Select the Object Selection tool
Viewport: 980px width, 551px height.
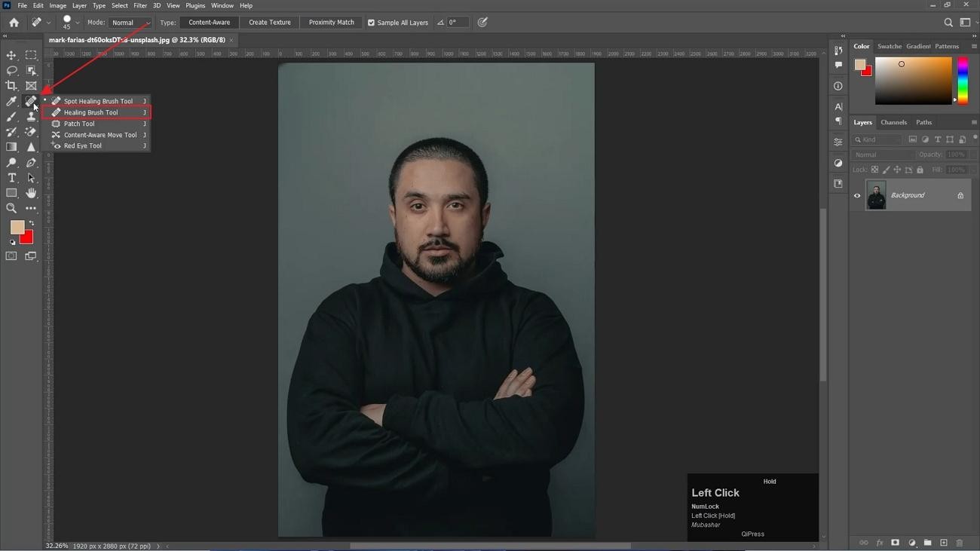pos(31,71)
